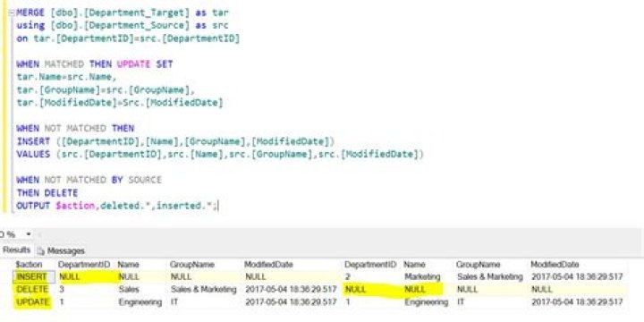Select the DELETE action cell
The height and width of the screenshot is (322, 644).
click(32, 290)
